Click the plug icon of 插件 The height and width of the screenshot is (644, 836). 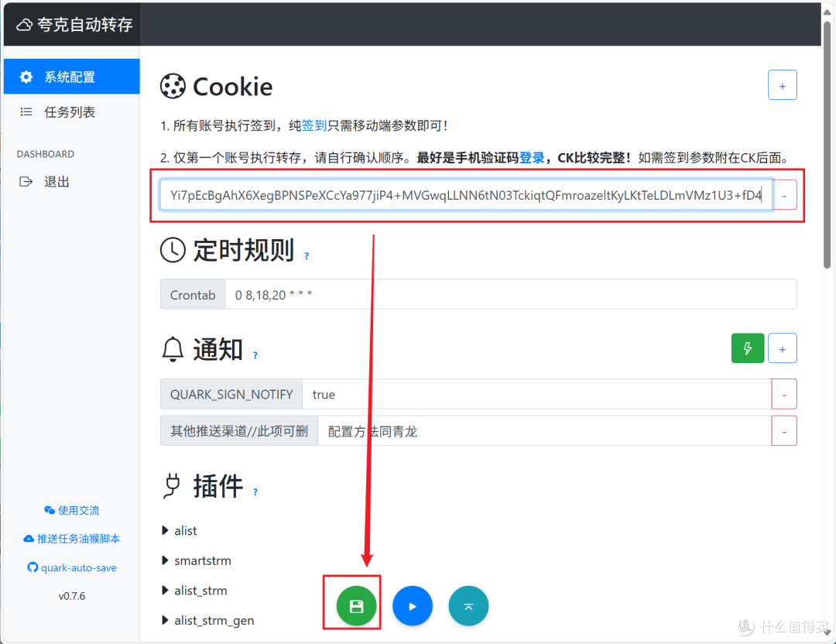[x=172, y=486]
